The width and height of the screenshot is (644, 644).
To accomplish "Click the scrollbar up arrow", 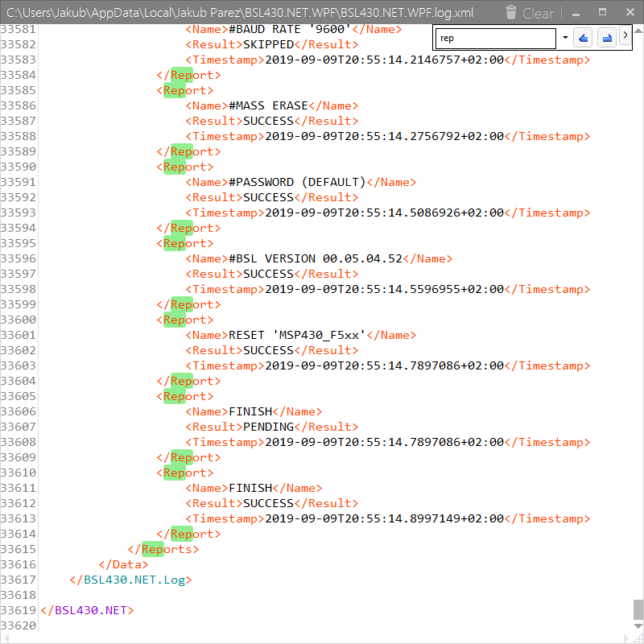I will click(x=638, y=31).
